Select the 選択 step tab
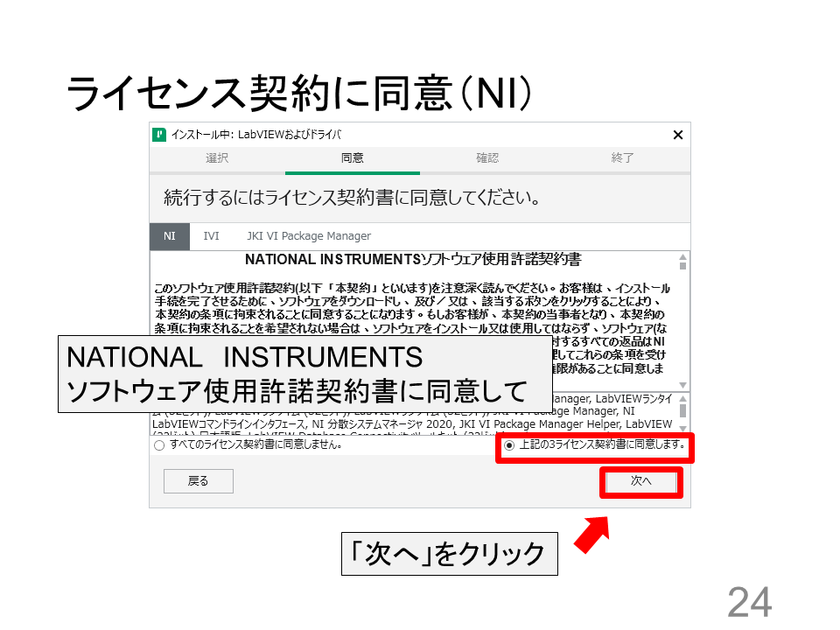 [x=217, y=158]
